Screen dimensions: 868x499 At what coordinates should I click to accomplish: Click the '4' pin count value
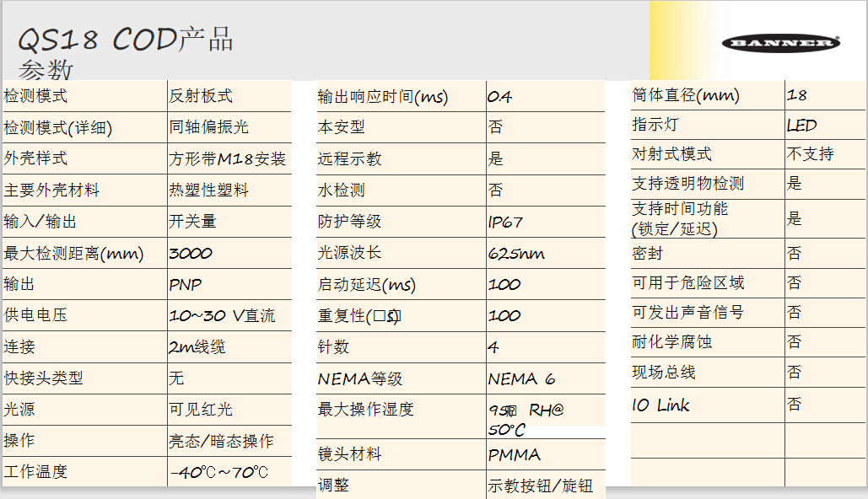[493, 347]
